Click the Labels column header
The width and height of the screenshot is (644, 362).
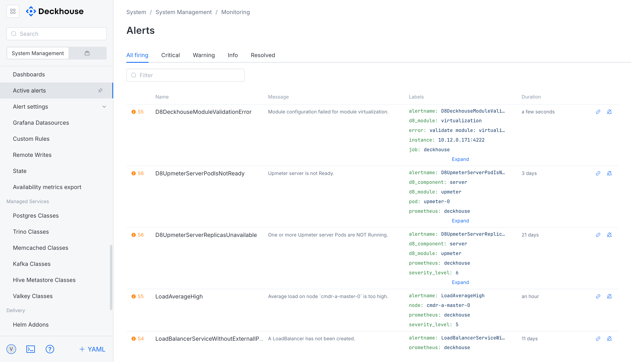point(416,97)
